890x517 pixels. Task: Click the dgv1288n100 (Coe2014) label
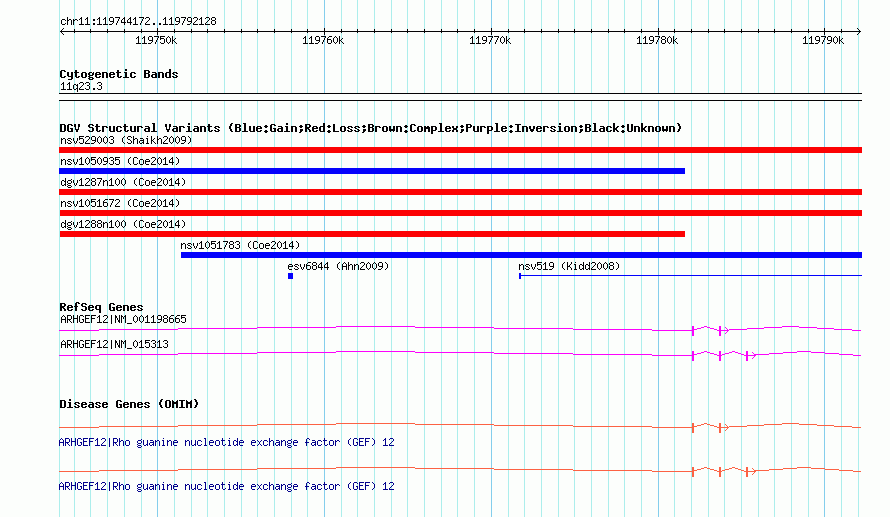click(123, 224)
